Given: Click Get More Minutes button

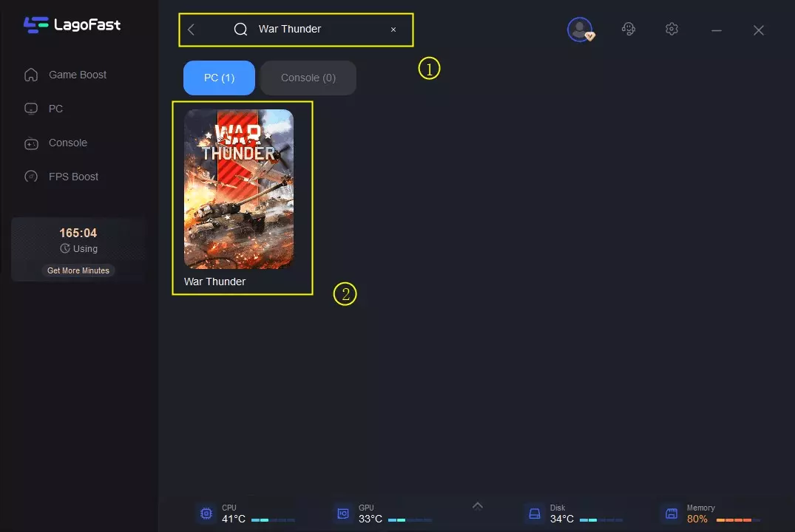Looking at the screenshot, I should 78,270.
